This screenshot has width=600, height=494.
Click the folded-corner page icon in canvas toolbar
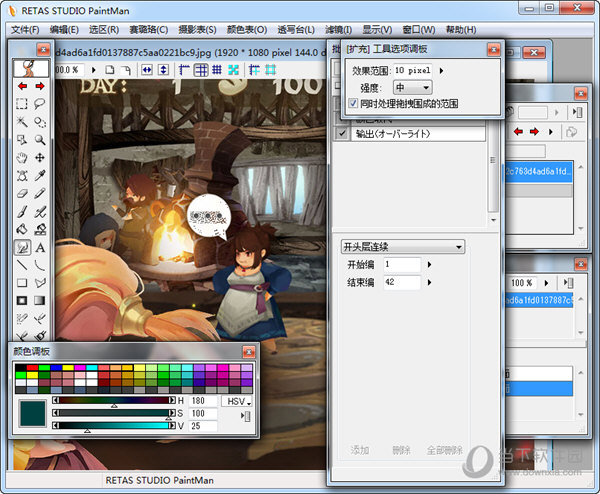(126, 70)
